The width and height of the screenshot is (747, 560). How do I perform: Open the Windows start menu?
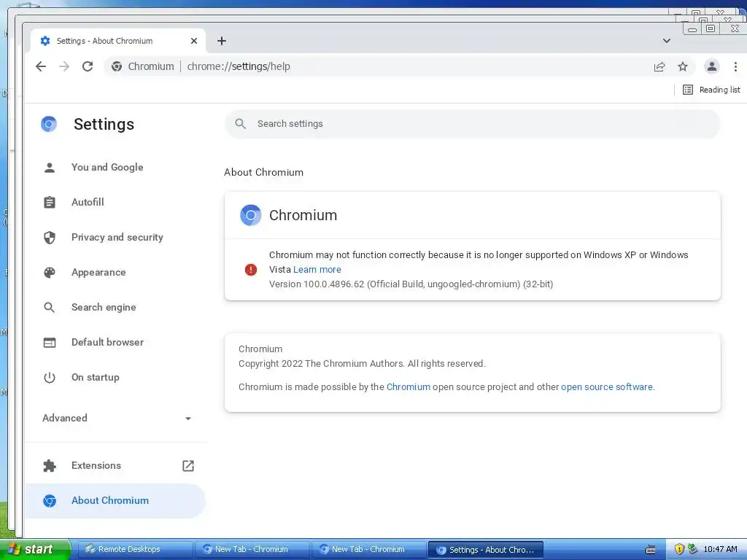[x=35, y=550]
